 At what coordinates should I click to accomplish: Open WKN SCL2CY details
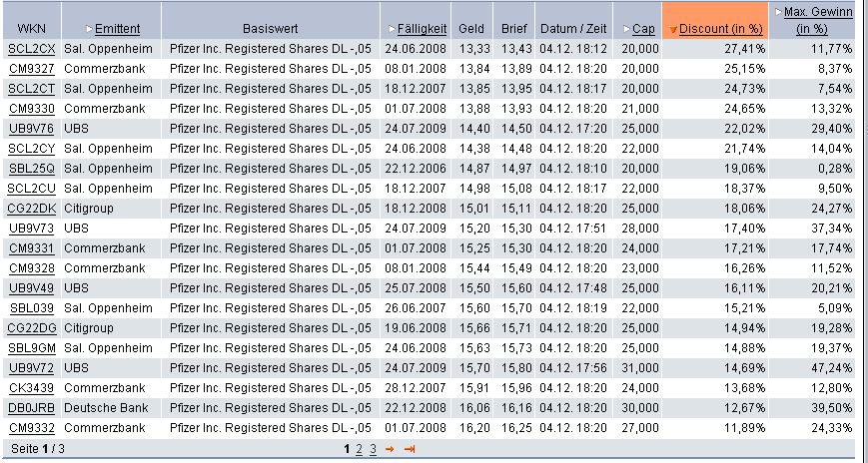click(x=32, y=149)
